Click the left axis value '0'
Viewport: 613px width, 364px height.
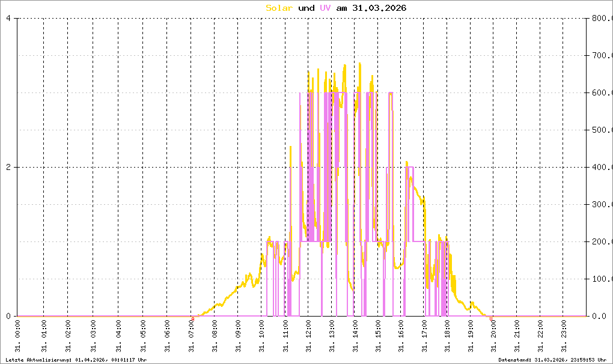pos(8,316)
